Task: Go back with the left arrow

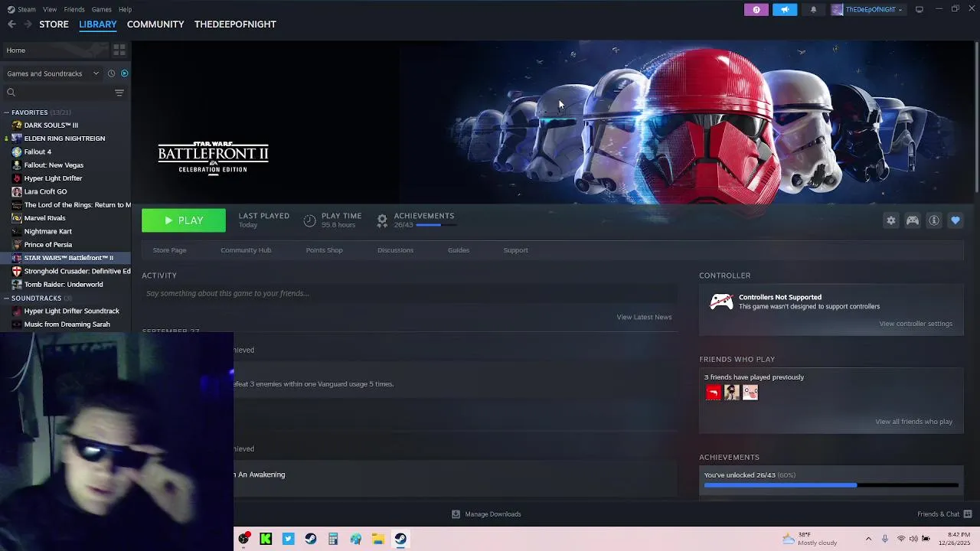Action: pyautogui.click(x=11, y=24)
